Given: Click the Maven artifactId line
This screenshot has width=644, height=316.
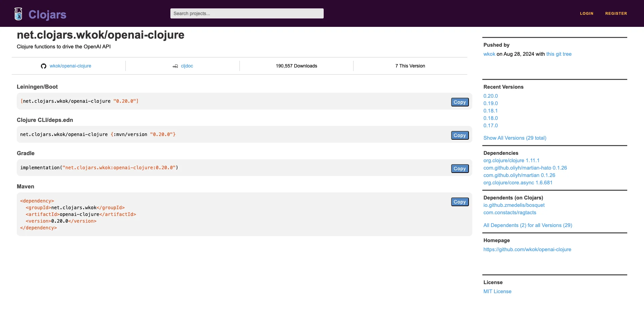Looking at the screenshot, I should [81, 214].
